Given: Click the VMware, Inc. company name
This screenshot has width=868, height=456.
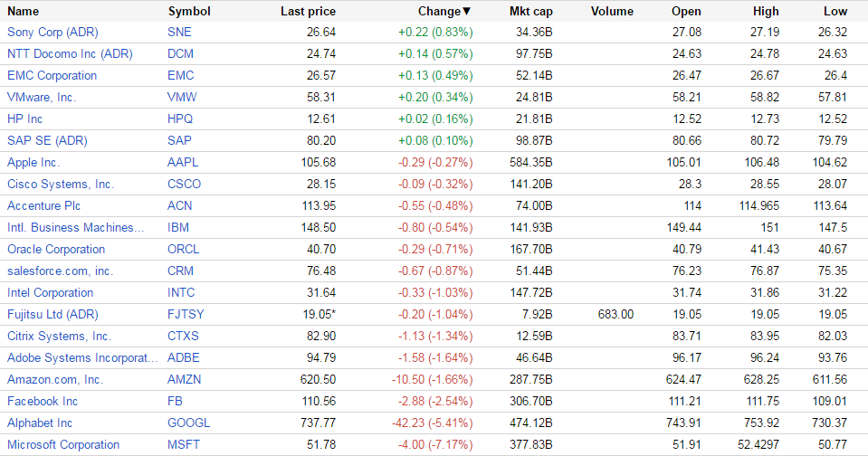Looking at the screenshot, I should 42,97.
